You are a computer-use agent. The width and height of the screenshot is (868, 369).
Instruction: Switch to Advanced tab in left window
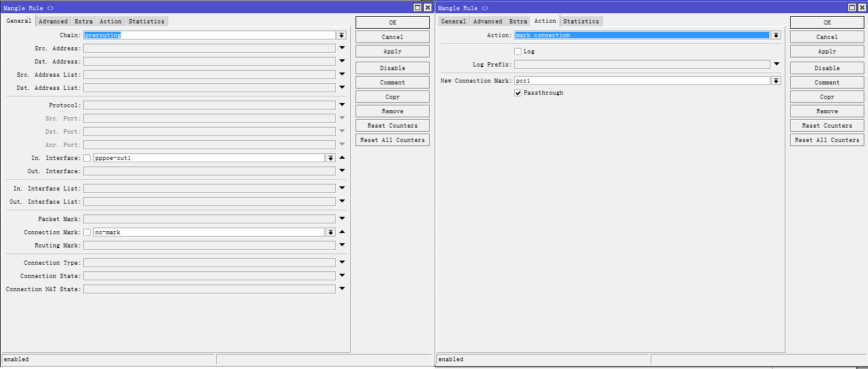(x=53, y=22)
